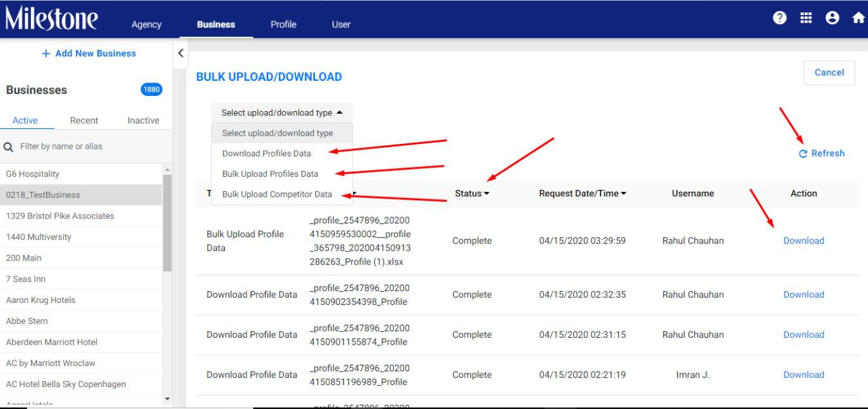Select G6 Hospitality business
The image size is (868, 409).
coord(81,174)
